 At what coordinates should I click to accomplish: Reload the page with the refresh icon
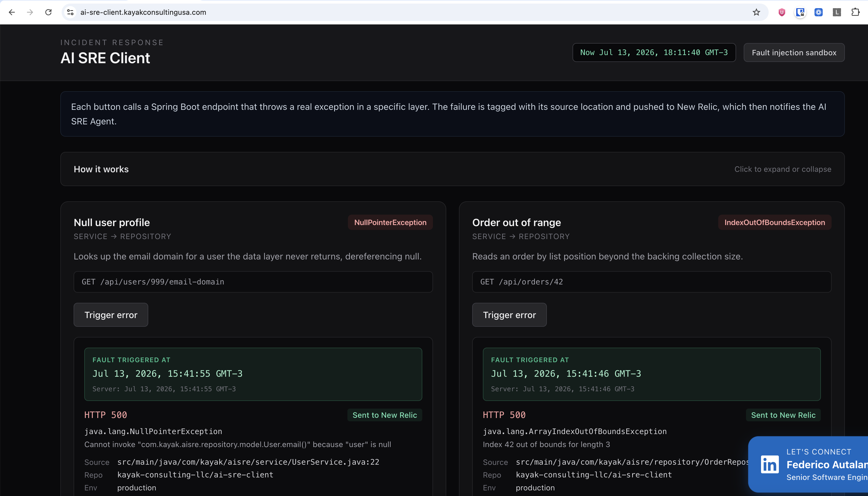[48, 12]
